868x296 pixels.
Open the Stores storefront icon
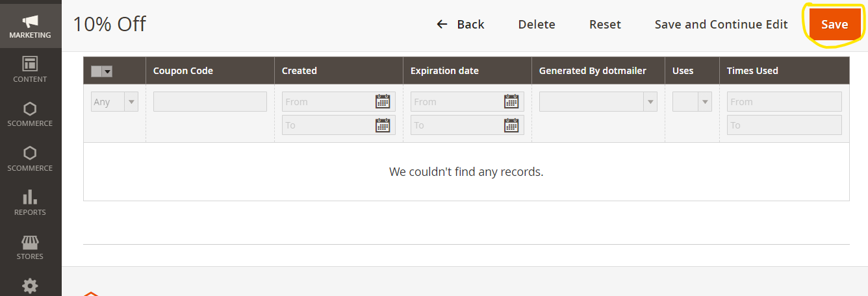[31, 241]
